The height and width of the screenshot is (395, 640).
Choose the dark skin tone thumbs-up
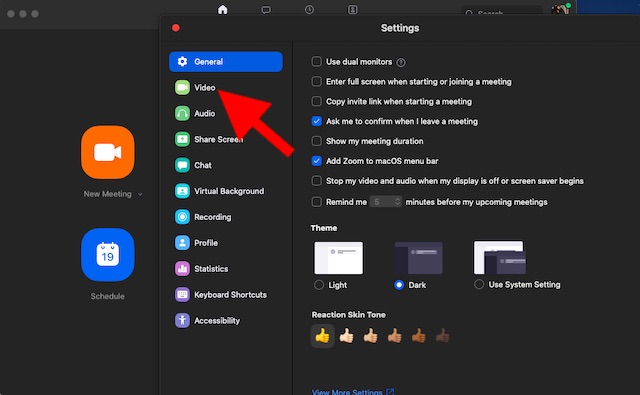[x=443, y=336]
